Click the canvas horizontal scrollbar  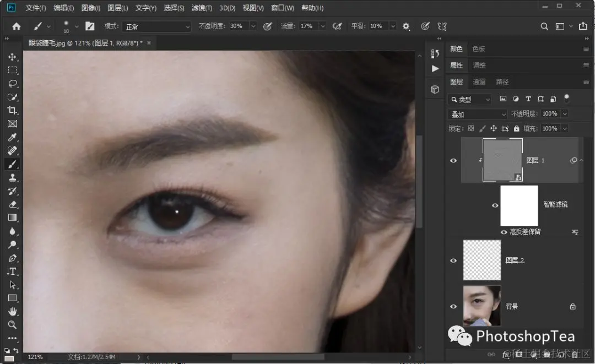278,357
